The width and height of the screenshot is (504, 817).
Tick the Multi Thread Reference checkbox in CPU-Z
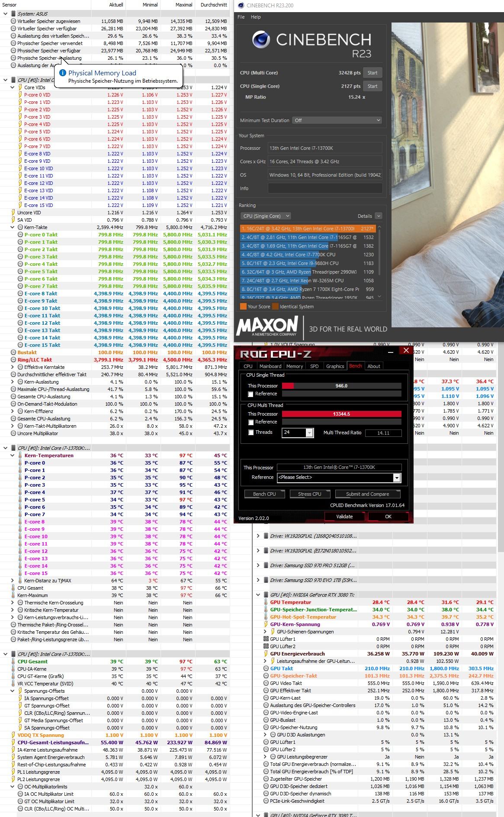pyautogui.click(x=250, y=422)
